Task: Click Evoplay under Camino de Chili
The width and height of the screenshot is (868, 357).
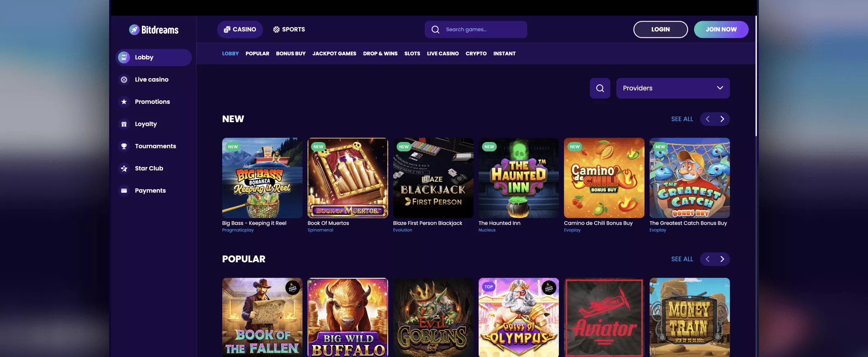Action: [x=572, y=230]
